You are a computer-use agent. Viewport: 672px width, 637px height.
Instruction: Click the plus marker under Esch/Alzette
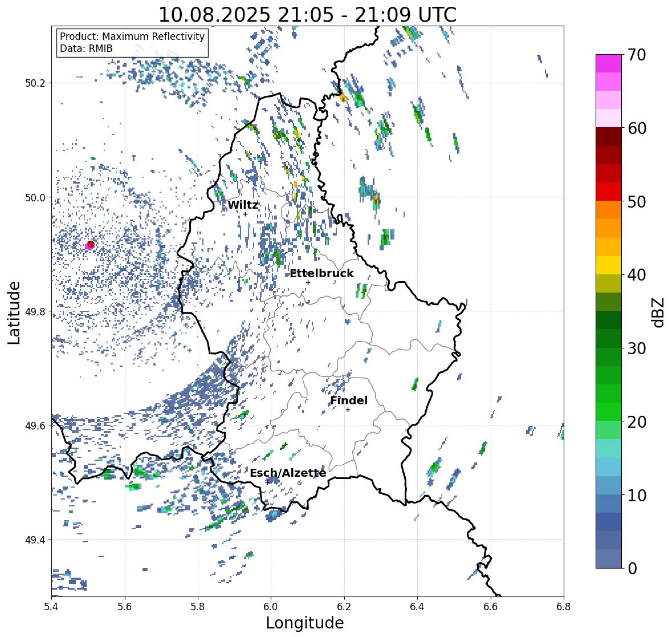267,482
